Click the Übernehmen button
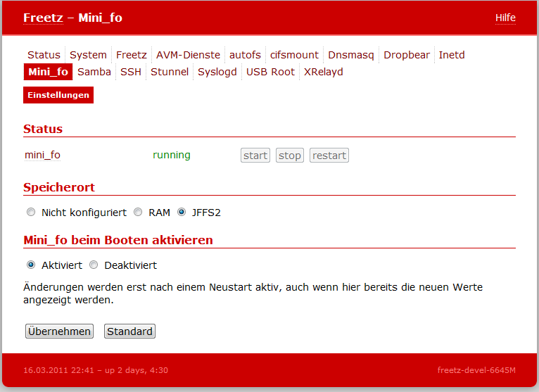The height and width of the screenshot is (392, 539). pos(59,331)
